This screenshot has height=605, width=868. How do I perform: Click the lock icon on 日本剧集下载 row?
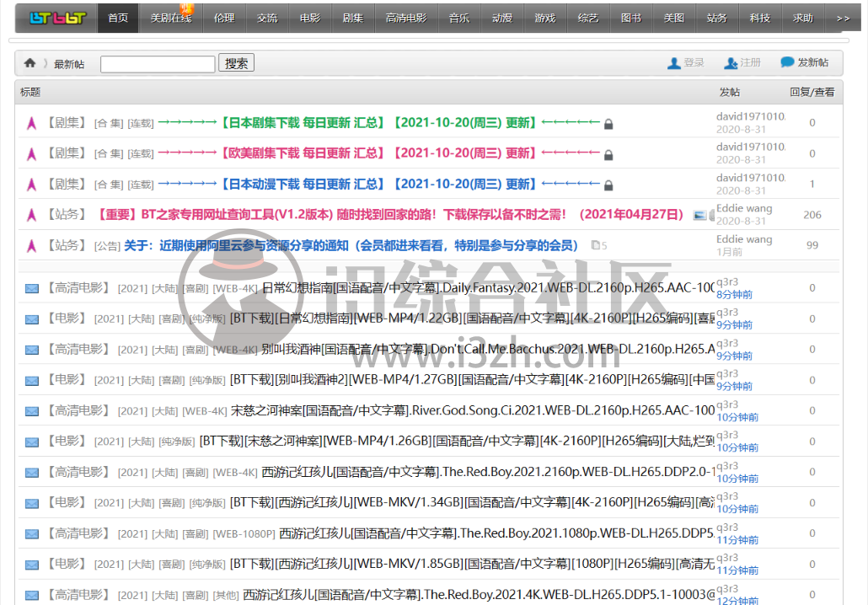point(608,124)
